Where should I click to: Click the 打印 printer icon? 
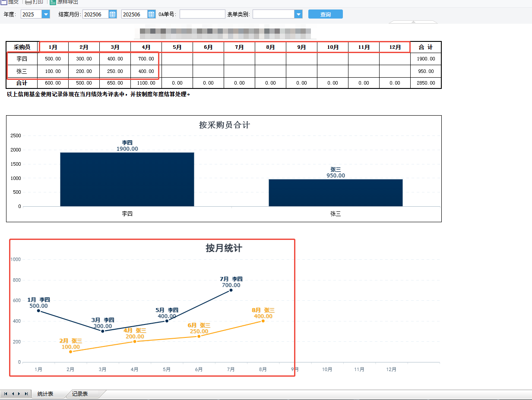point(28,2)
